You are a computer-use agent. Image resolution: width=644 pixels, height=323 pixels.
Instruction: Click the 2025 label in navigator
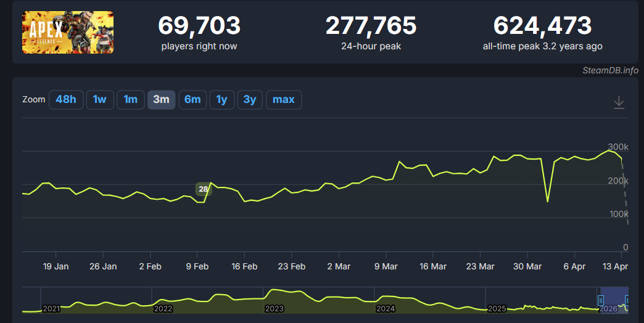(497, 309)
